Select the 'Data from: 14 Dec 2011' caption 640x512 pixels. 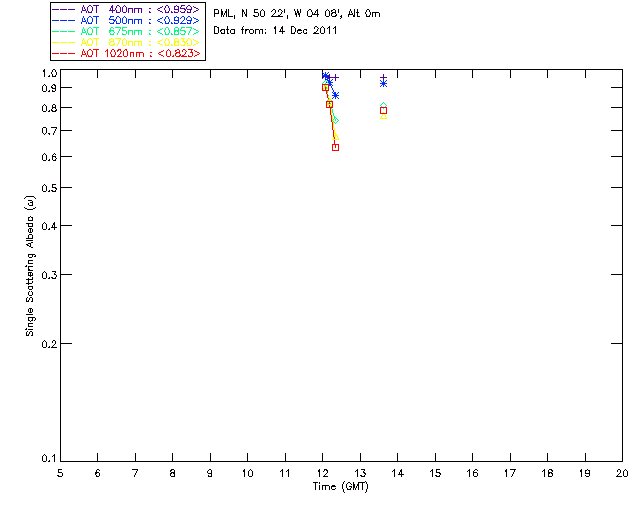[275, 31]
